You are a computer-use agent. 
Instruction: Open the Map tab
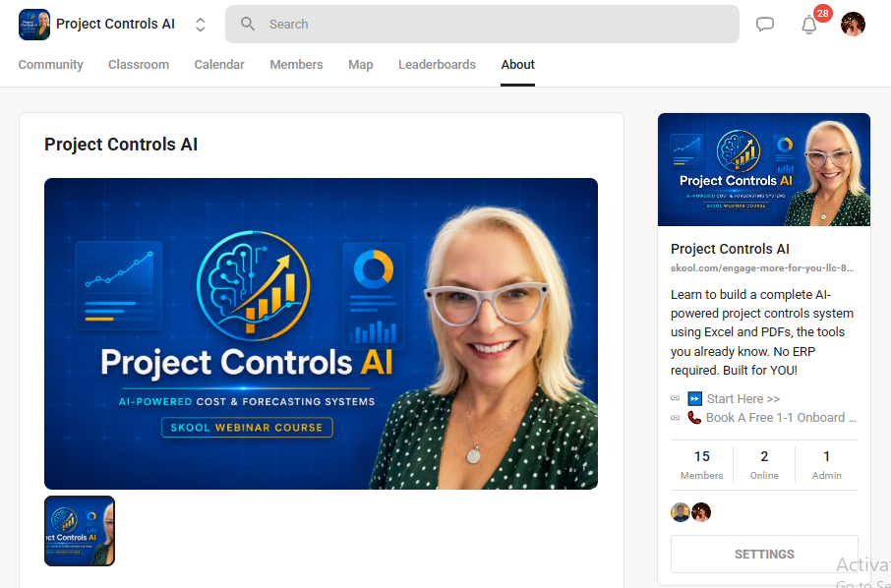click(x=361, y=65)
